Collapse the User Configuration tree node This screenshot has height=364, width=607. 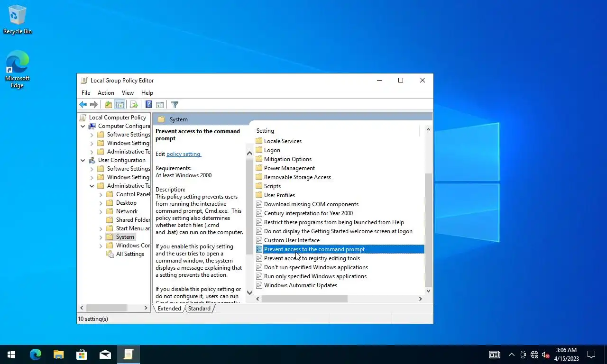coord(83,160)
